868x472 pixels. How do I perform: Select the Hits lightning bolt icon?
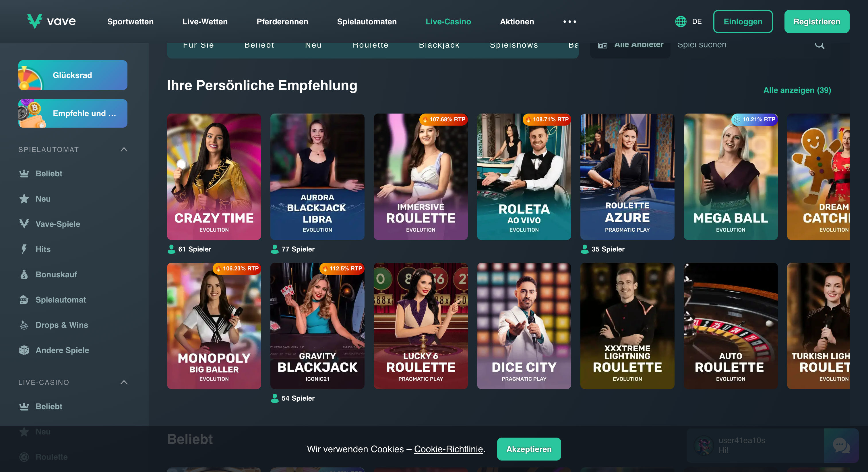[x=24, y=249]
